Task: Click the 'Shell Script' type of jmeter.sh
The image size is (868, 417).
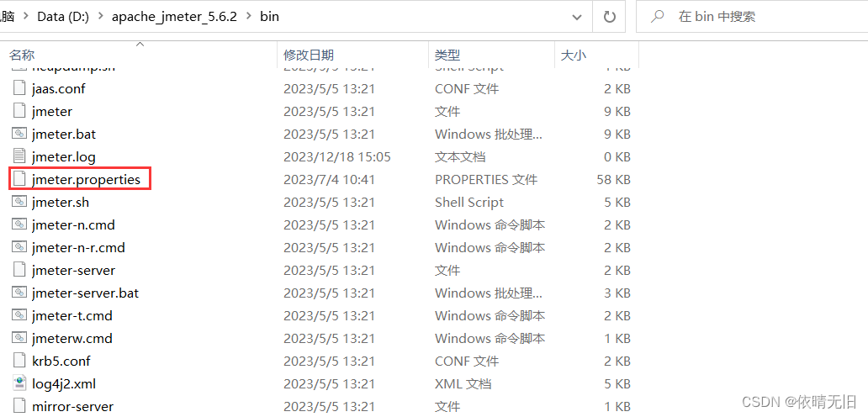Action: [469, 202]
